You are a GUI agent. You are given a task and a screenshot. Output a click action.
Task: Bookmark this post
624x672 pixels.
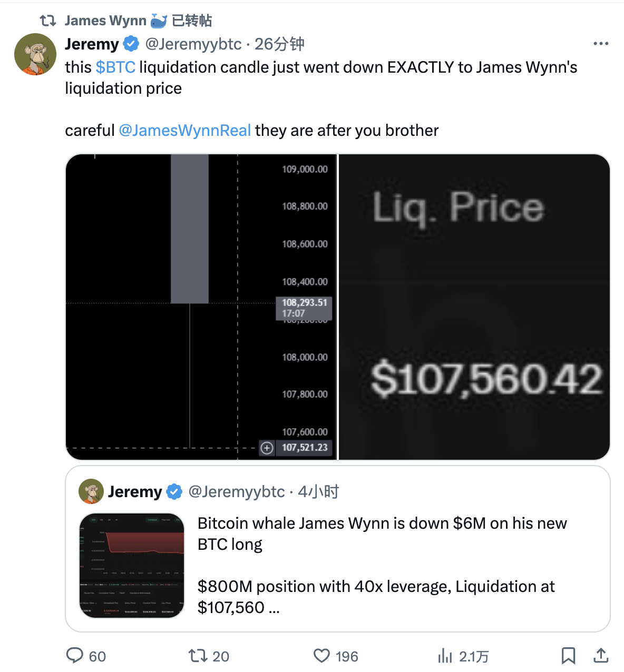coord(569,656)
